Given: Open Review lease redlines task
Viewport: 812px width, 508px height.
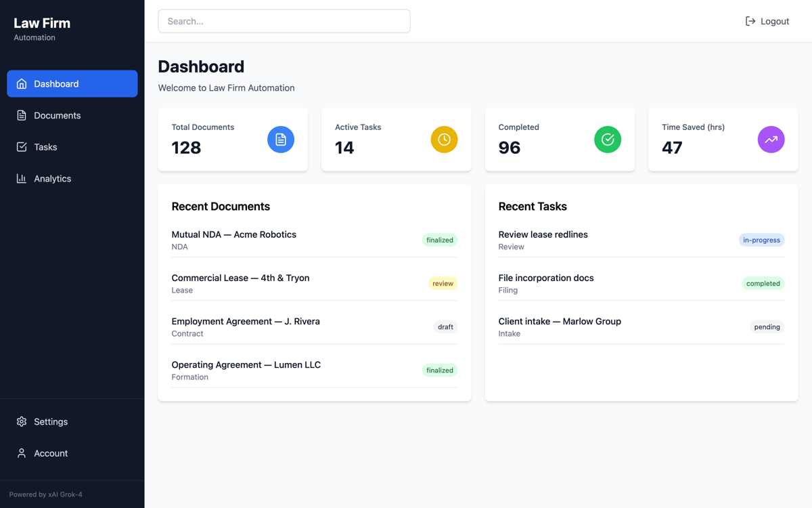Looking at the screenshot, I should 543,234.
